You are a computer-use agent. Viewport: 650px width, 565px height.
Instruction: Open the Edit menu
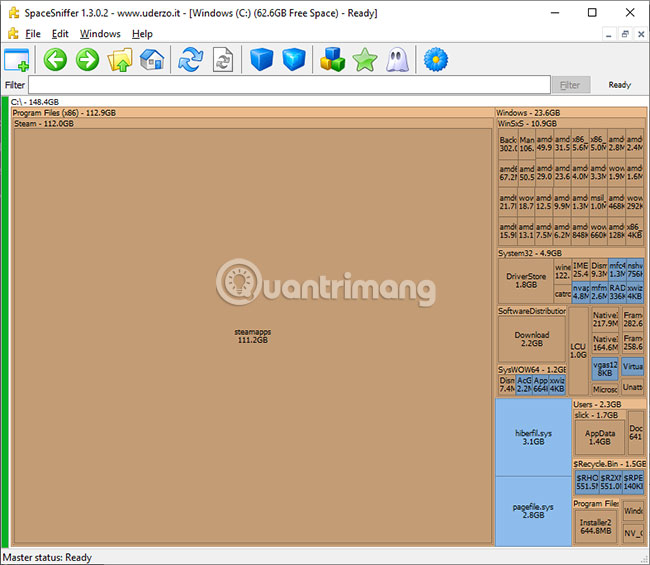tap(60, 34)
